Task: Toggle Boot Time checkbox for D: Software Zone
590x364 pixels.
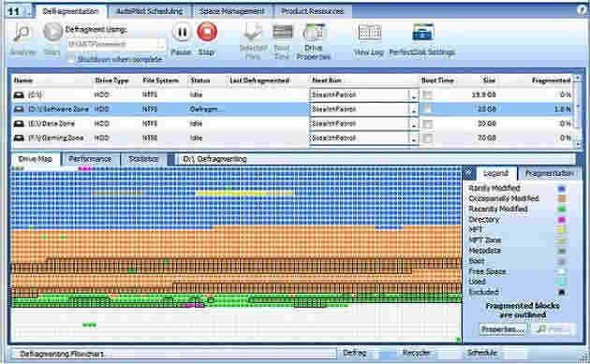Action: pyautogui.click(x=427, y=109)
